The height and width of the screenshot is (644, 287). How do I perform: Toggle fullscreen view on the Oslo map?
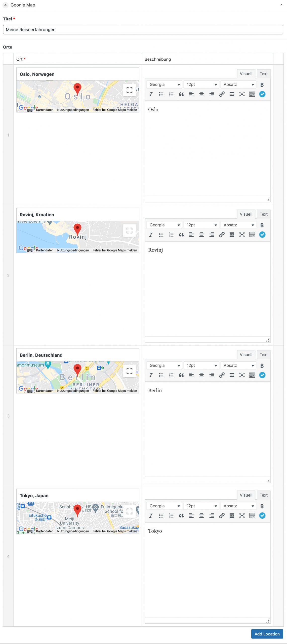pyautogui.click(x=129, y=90)
